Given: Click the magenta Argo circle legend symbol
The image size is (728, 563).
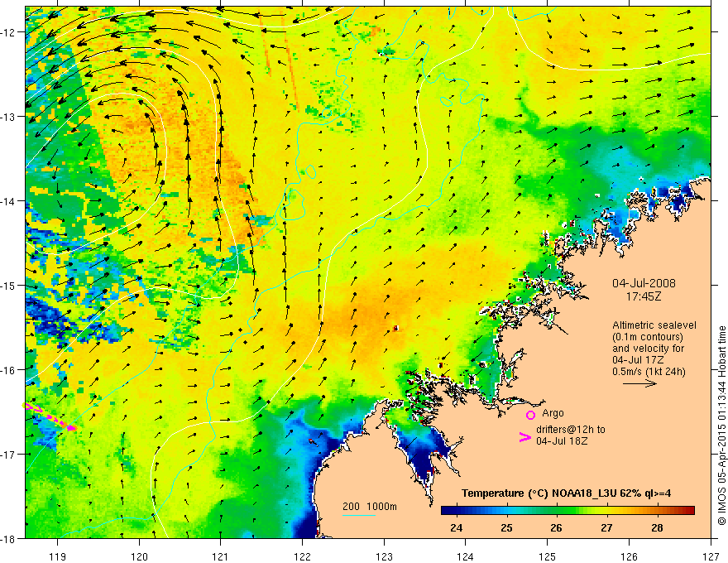Looking at the screenshot, I should (530, 415).
